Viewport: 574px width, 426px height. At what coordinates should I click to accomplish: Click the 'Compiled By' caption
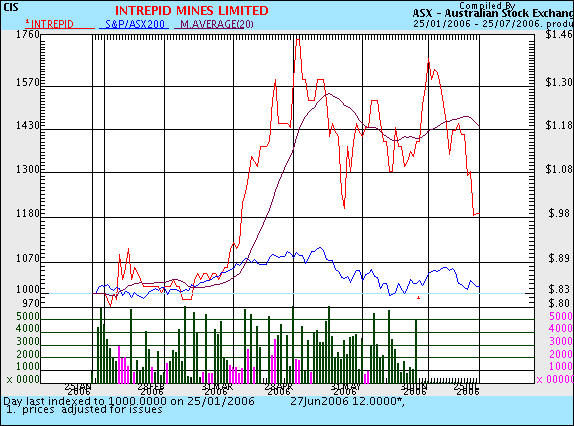pos(487,5)
